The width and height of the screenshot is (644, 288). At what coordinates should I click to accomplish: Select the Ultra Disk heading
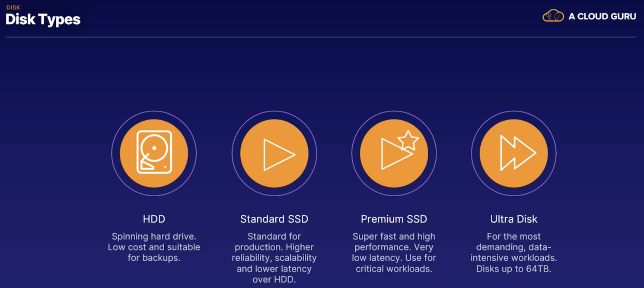tap(513, 219)
